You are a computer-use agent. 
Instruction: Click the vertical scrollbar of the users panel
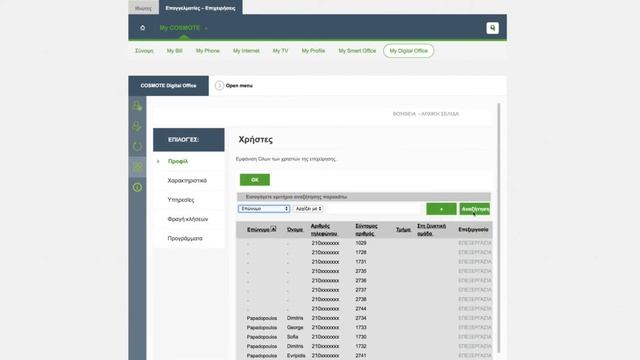[499, 228]
